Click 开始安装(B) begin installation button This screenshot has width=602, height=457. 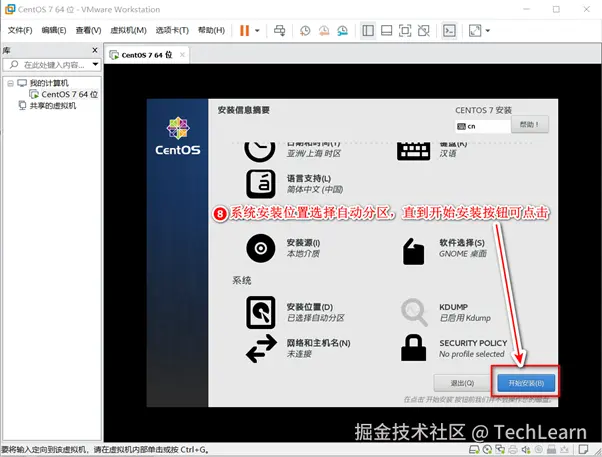[526, 383]
